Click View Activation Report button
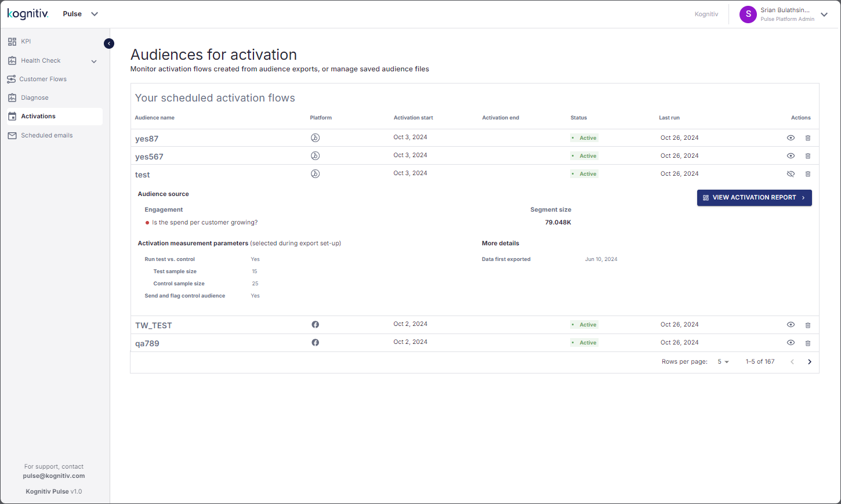The width and height of the screenshot is (841, 504). coord(754,198)
